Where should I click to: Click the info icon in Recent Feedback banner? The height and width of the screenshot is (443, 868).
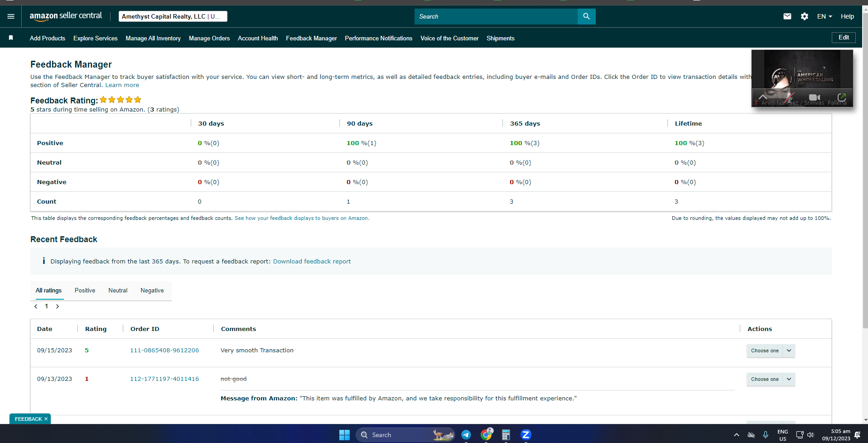tap(44, 261)
